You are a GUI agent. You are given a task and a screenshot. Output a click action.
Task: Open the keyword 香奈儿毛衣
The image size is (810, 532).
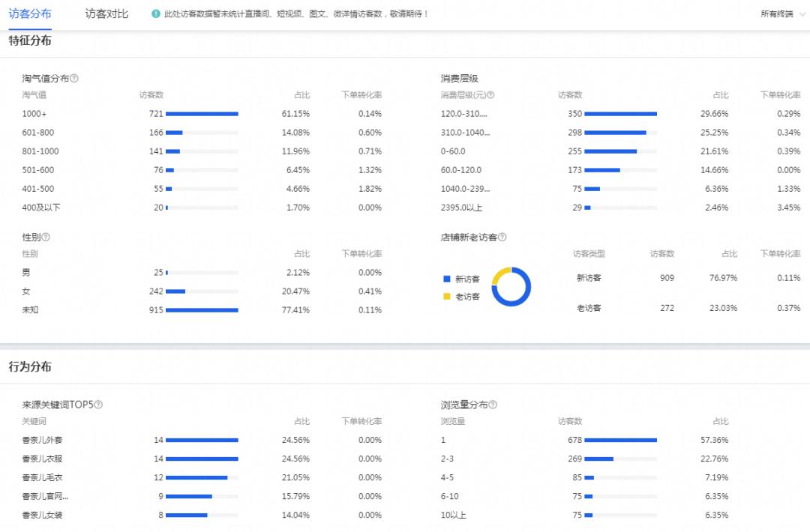tap(41, 477)
